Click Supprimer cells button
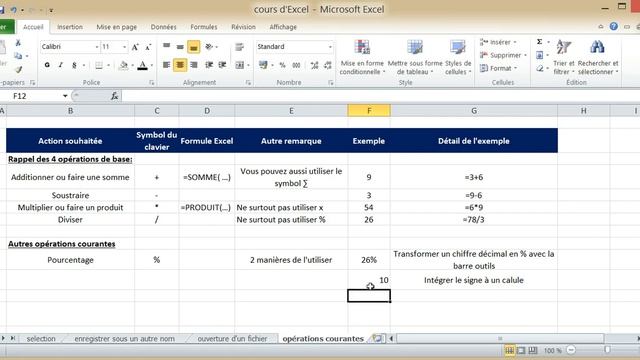This screenshot has height=360, width=640. pyautogui.click(x=503, y=55)
